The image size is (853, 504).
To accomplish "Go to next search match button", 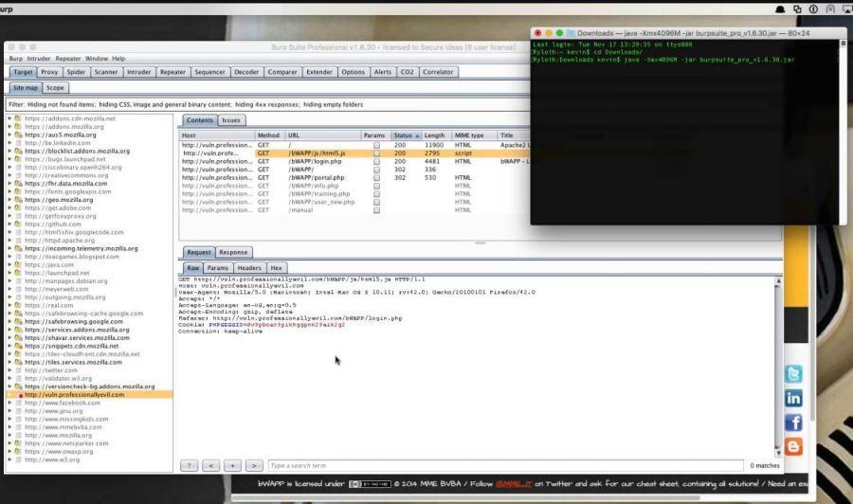I will click(x=253, y=466).
